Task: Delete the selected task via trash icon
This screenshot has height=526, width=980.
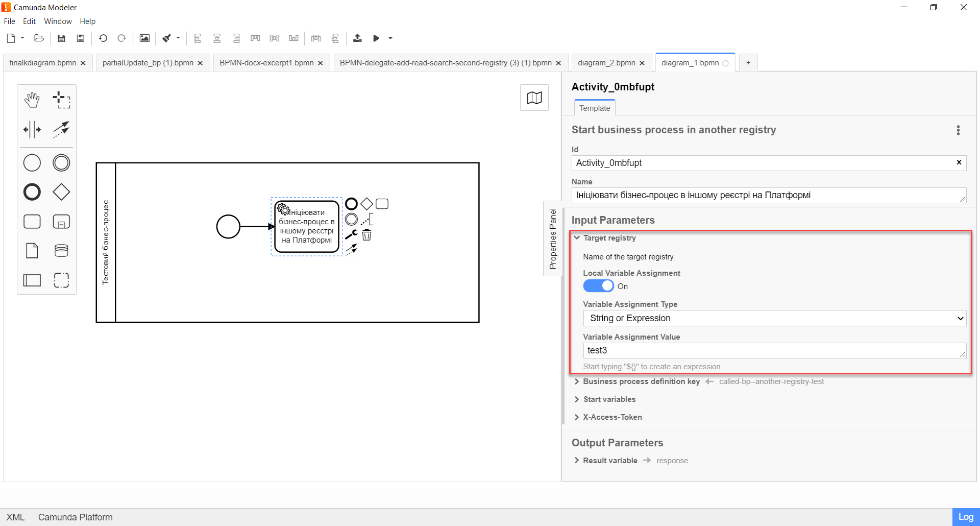Action: click(366, 235)
